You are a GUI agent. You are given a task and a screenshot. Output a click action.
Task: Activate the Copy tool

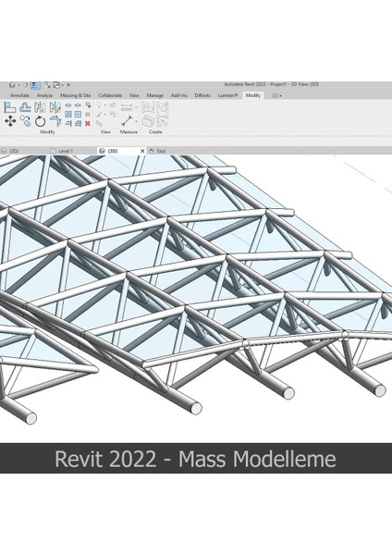25,120
